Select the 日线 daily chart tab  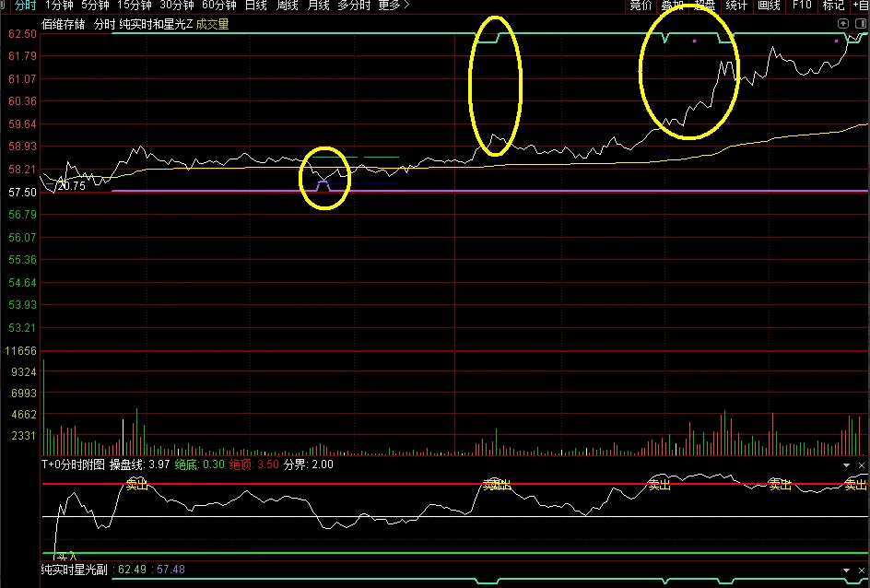255,6
